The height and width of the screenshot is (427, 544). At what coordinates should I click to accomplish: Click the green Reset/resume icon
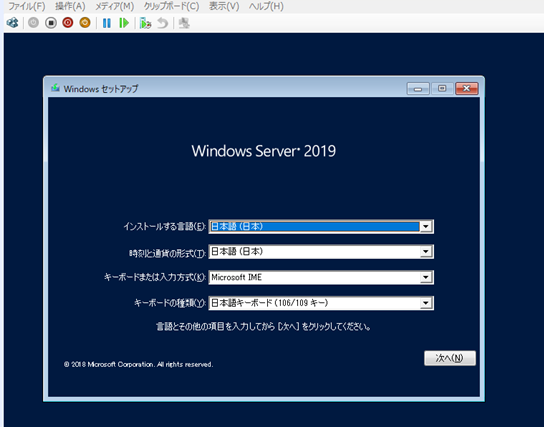(124, 23)
